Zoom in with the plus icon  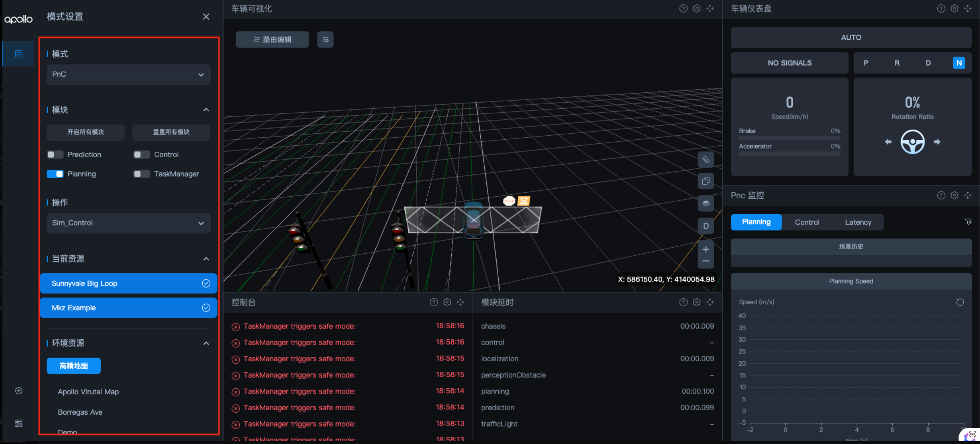click(706, 249)
